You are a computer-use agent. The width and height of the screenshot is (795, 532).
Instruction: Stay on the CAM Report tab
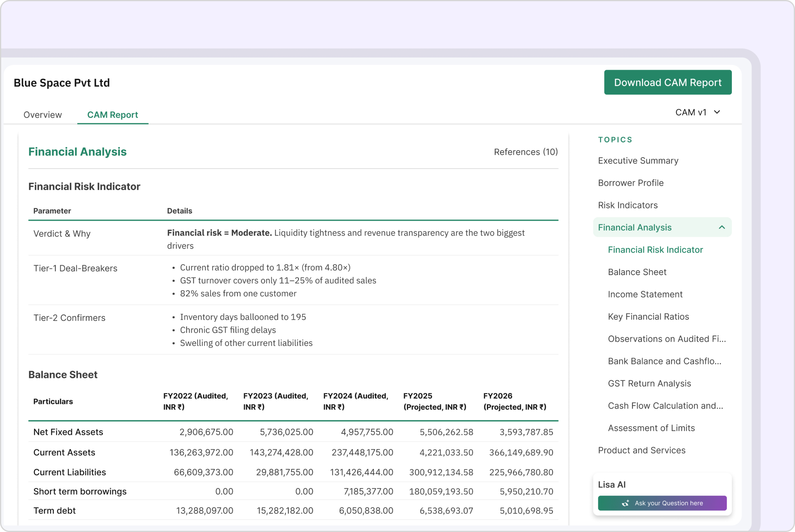tap(113, 115)
